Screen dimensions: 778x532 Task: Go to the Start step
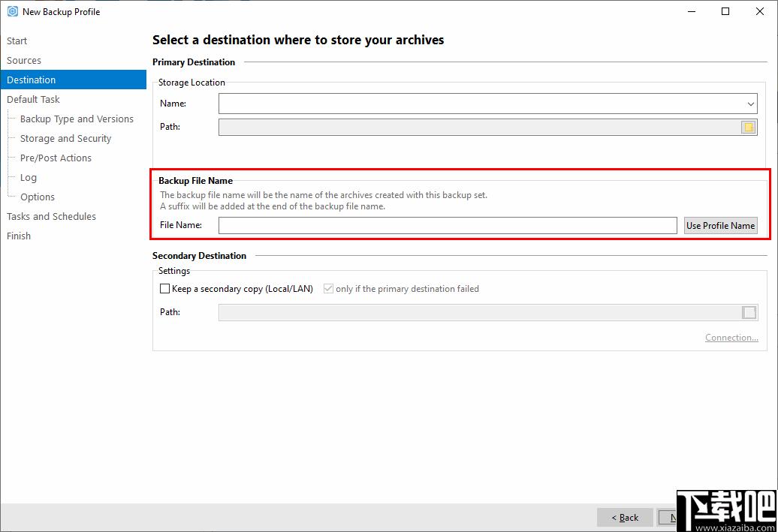tap(17, 41)
